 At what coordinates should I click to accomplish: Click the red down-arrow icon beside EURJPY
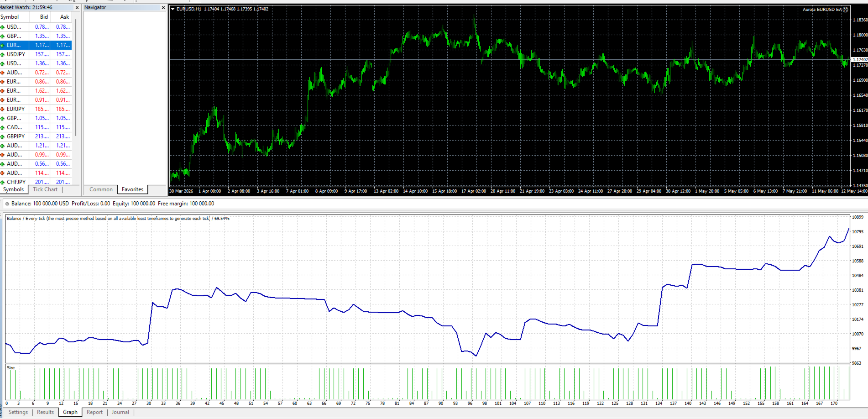(2, 109)
